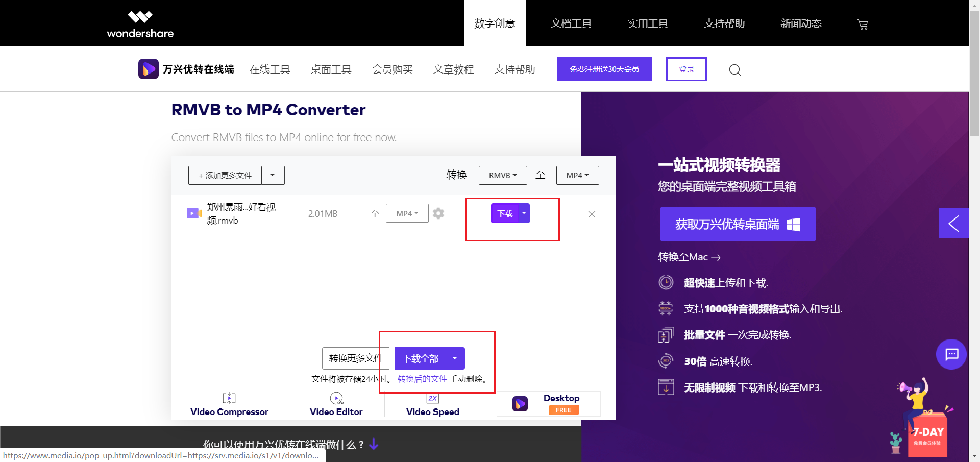Remove the rmvb file with X icon
The height and width of the screenshot is (462, 980).
point(592,214)
